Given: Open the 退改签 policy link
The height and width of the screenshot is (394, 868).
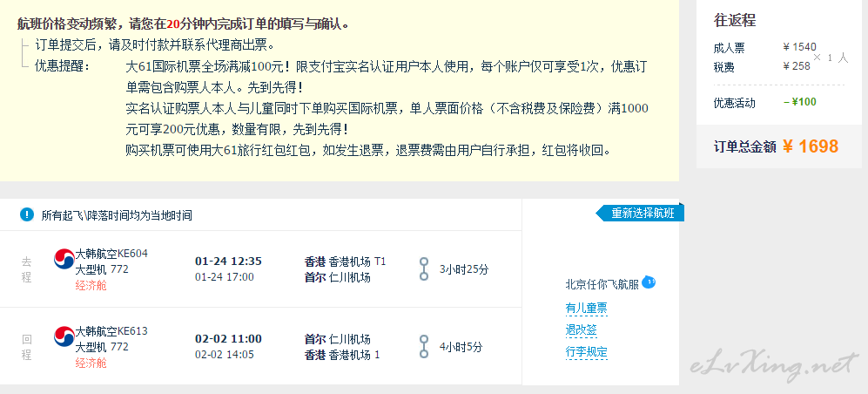Looking at the screenshot, I should pyautogui.click(x=581, y=330).
